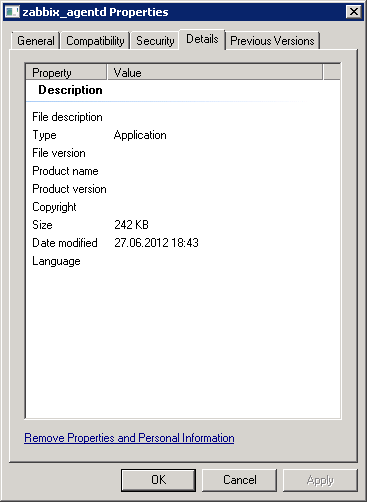
Task: Sort by the Property column header
Action: (66, 72)
